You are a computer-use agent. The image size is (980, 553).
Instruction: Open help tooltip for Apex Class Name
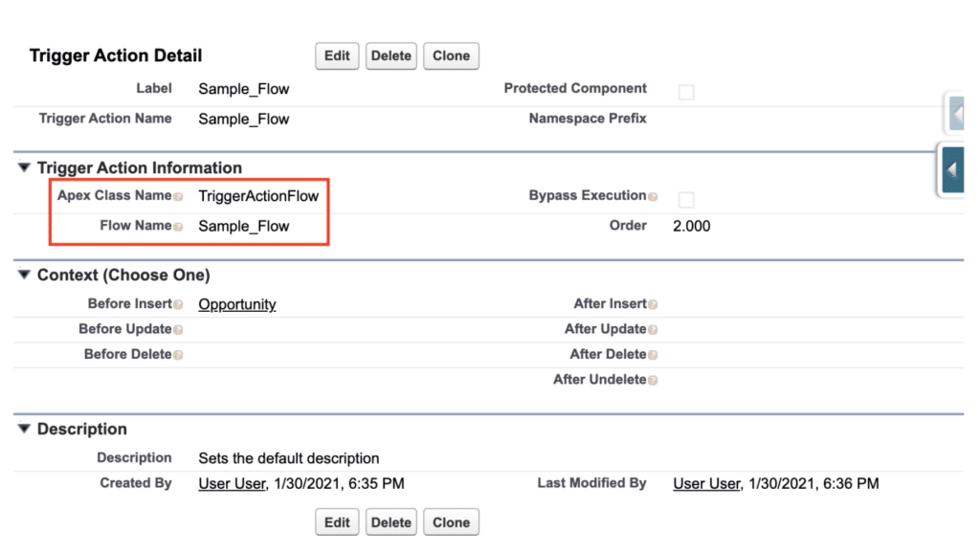pyautogui.click(x=180, y=196)
